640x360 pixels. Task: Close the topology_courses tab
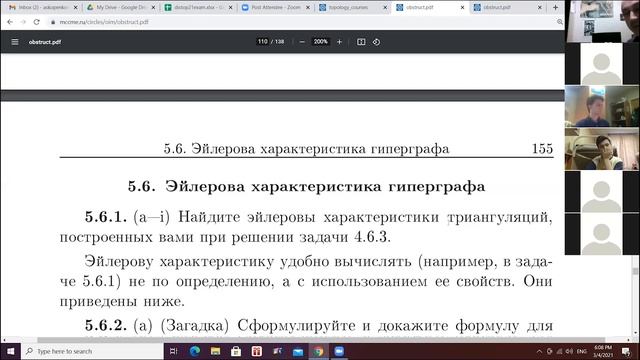(385, 7)
